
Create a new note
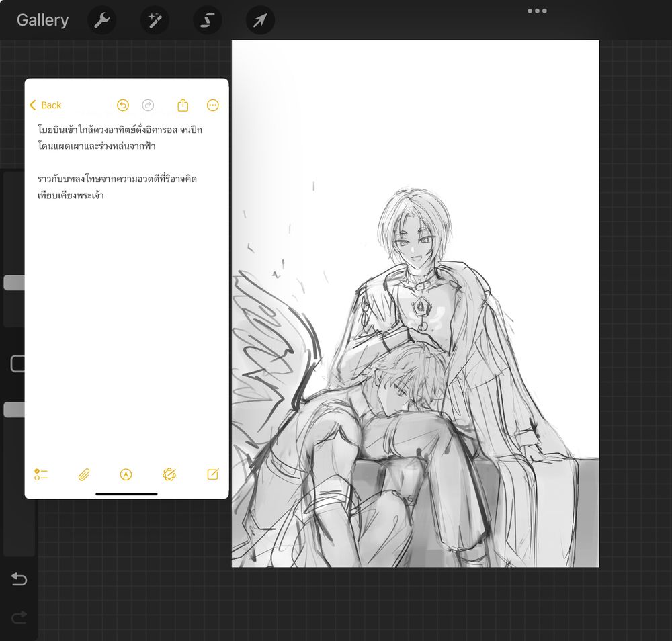pyautogui.click(x=213, y=474)
